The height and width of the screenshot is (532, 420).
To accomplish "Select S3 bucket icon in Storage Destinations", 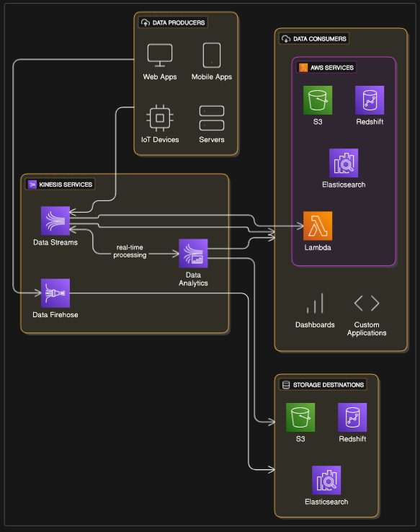I will click(x=300, y=417).
